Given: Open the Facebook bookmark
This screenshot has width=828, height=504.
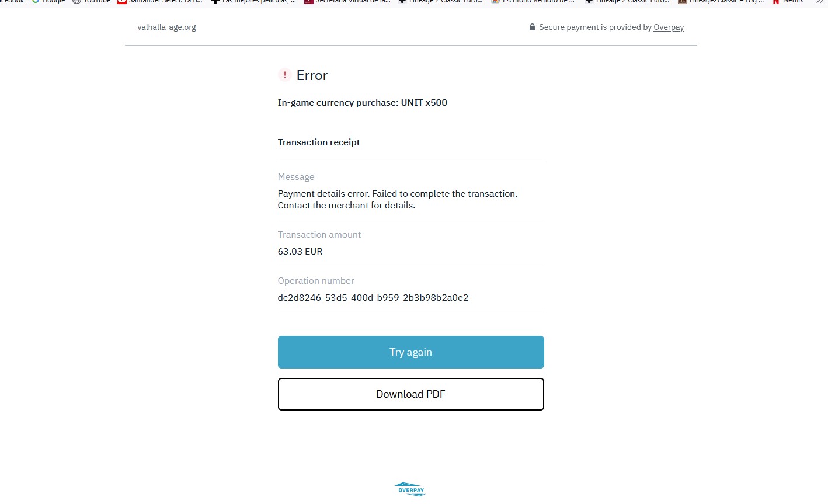Looking at the screenshot, I should (x=12, y=2).
